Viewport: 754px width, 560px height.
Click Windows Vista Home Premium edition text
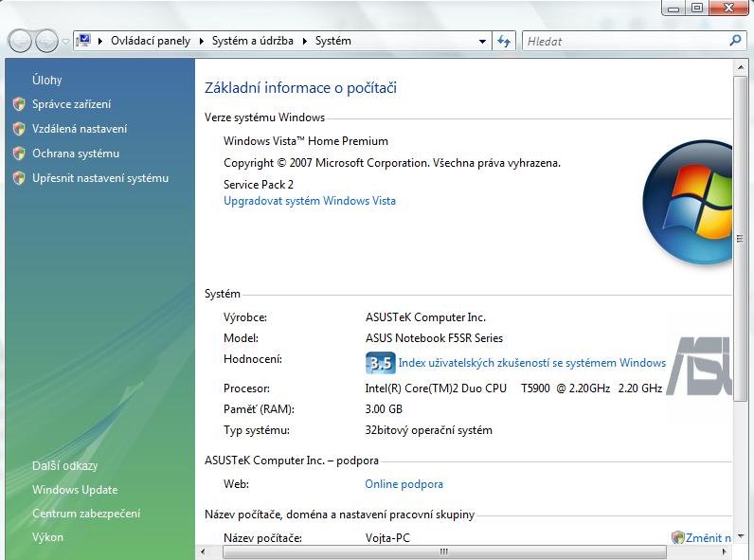click(306, 141)
